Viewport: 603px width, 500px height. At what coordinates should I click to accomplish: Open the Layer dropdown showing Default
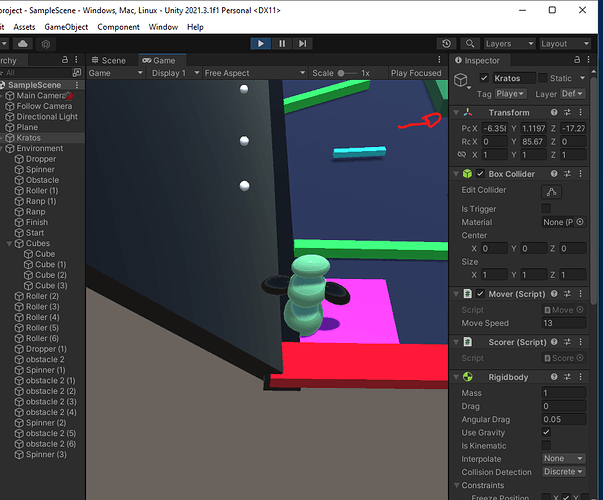point(573,94)
